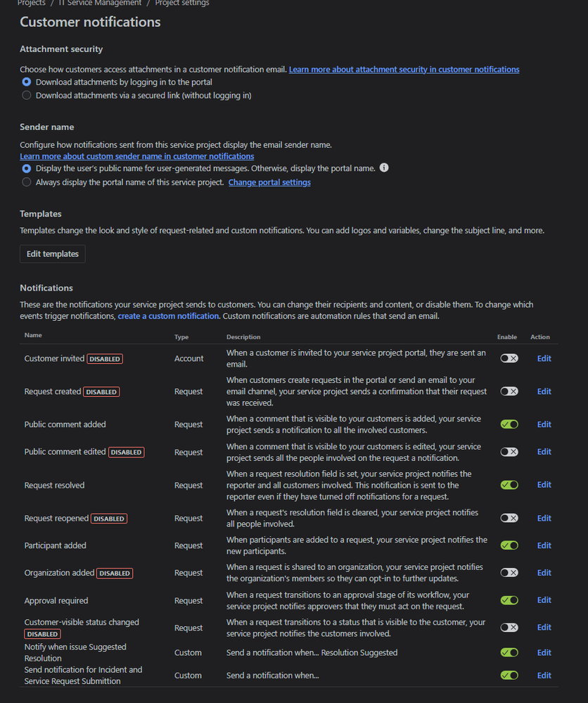This screenshot has height=703, width=588.
Task: Disable the Request resolved notification toggle
Action: (x=509, y=484)
